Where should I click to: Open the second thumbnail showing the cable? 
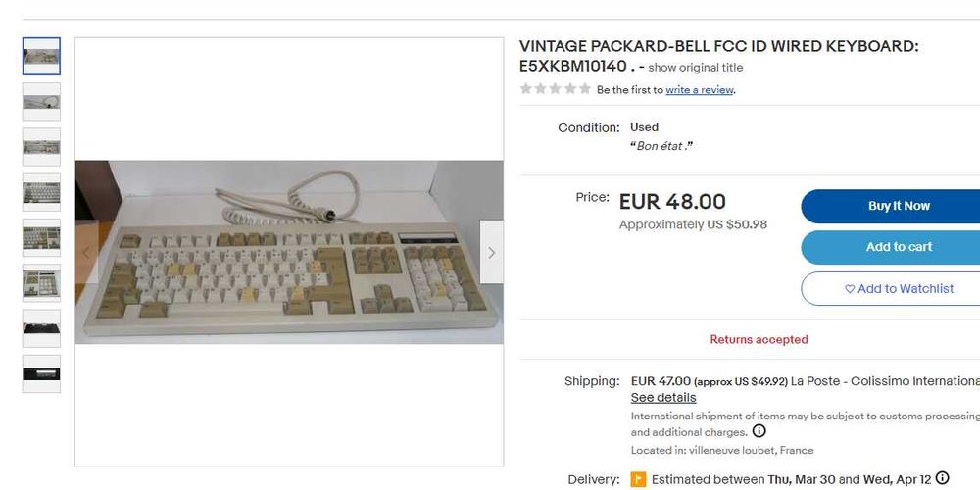[x=41, y=102]
